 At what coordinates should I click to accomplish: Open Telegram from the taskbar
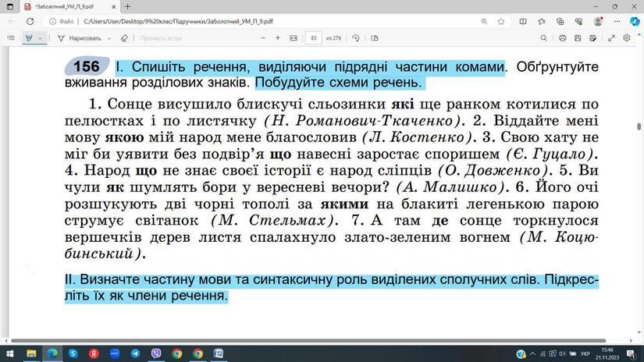point(135,353)
